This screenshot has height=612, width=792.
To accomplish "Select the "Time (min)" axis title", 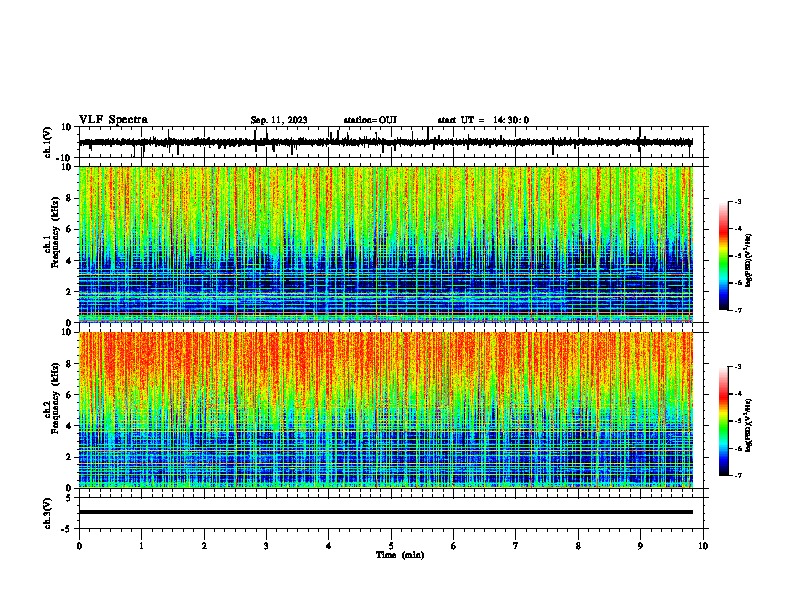I will tap(400, 555).
